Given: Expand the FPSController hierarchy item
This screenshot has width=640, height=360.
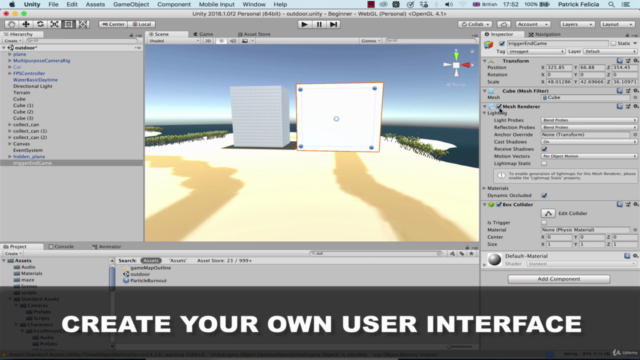Looking at the screenshot, I should click(10, 73).
